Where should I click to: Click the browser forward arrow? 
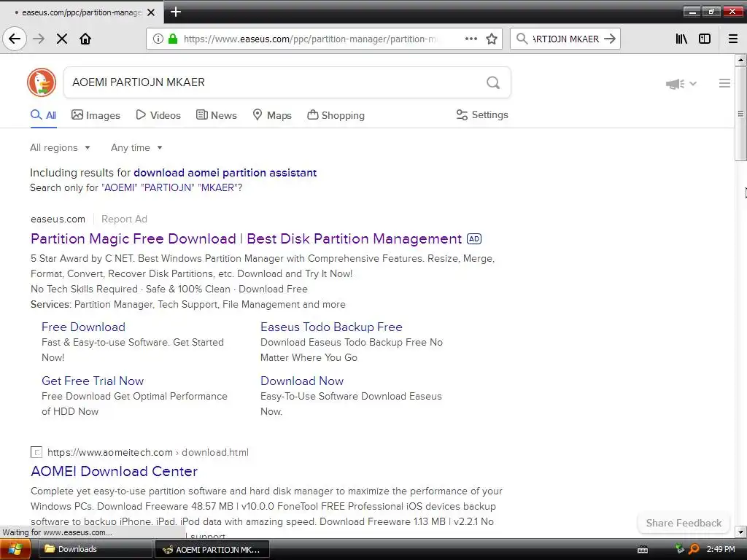[39, 39]
